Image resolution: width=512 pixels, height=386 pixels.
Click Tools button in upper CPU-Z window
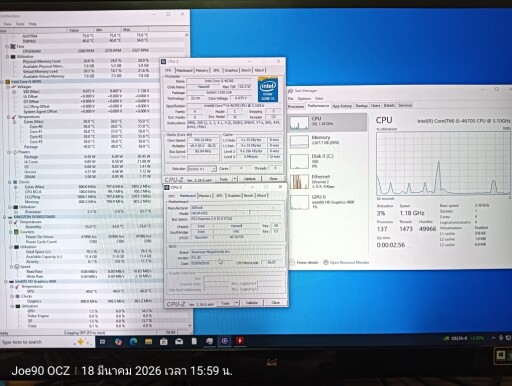(x=224, y=179)
